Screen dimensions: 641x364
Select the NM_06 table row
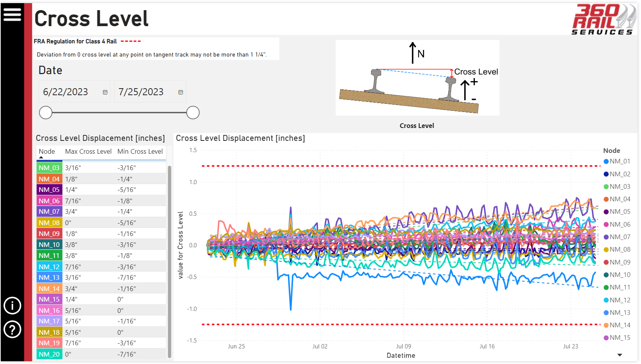101,201
